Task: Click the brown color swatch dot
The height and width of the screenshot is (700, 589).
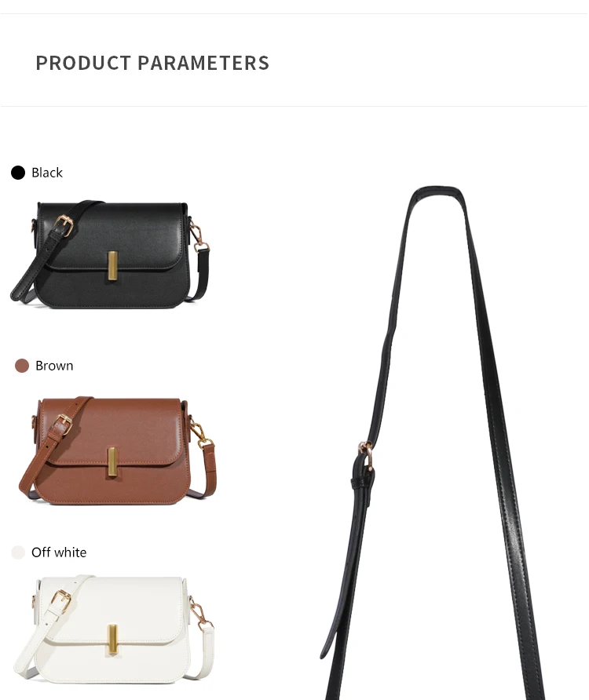Action: pyautogui.click(x=22, y=366)
